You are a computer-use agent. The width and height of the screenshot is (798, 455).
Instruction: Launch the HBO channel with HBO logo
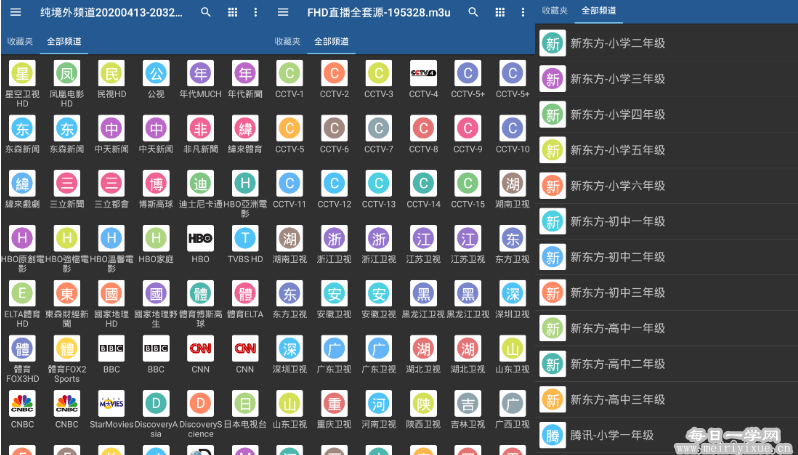coord(201,244)
